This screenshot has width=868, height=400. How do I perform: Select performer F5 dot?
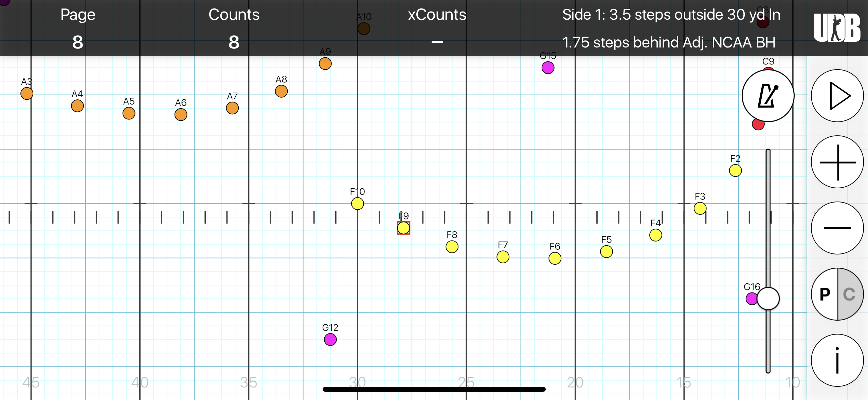(x=607, y=251)
